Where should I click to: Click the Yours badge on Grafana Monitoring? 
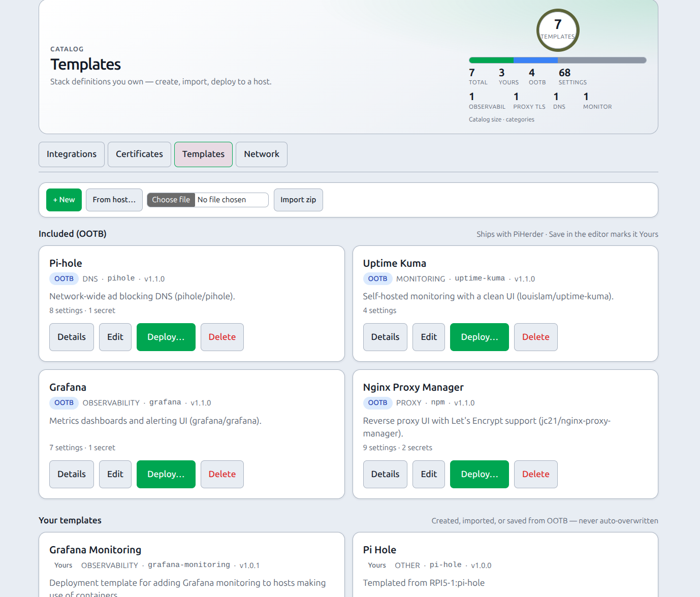[x=63, y=565]
